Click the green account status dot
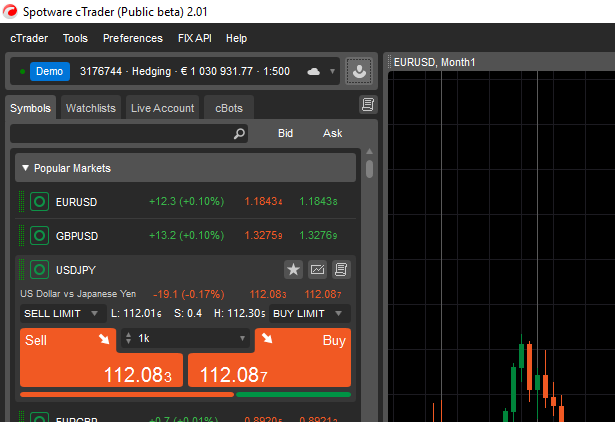This screenshot has height=422, width=615. [x=22, y=71]
